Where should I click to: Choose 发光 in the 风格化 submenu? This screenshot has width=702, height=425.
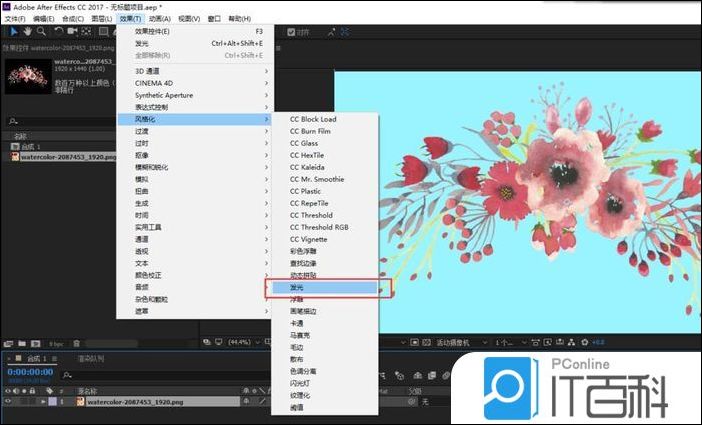(x=322, y=287)
